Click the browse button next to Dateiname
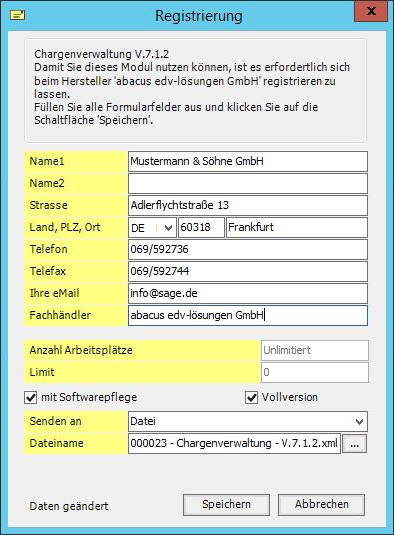 (x=354, y=444)
